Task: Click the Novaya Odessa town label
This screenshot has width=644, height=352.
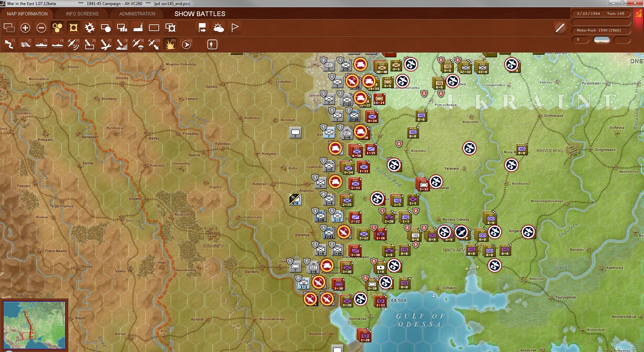Action: point(455,220)
